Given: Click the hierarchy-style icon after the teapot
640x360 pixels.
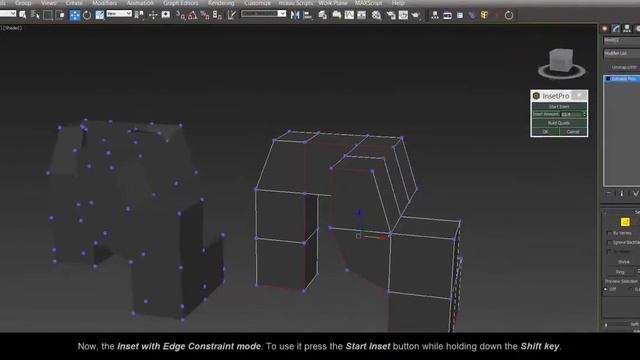Looking at the screenshot, I should [x=435, y=15].
